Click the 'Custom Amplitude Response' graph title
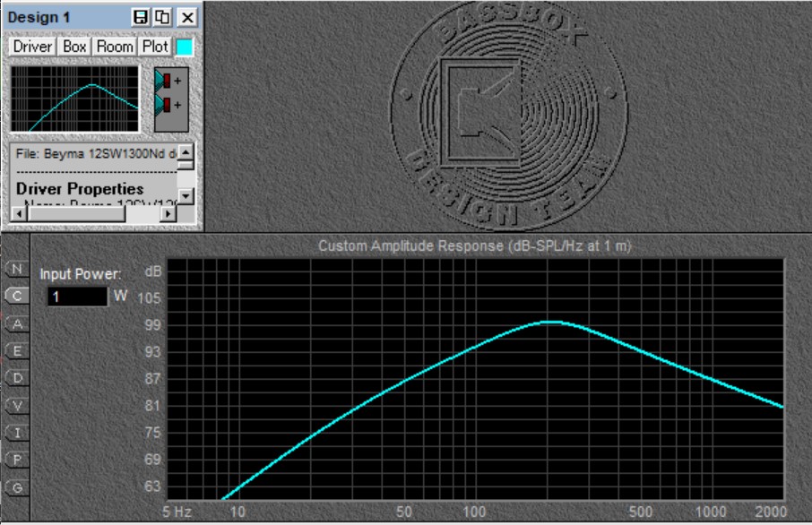The image size is (812, 525). (475, 245)
